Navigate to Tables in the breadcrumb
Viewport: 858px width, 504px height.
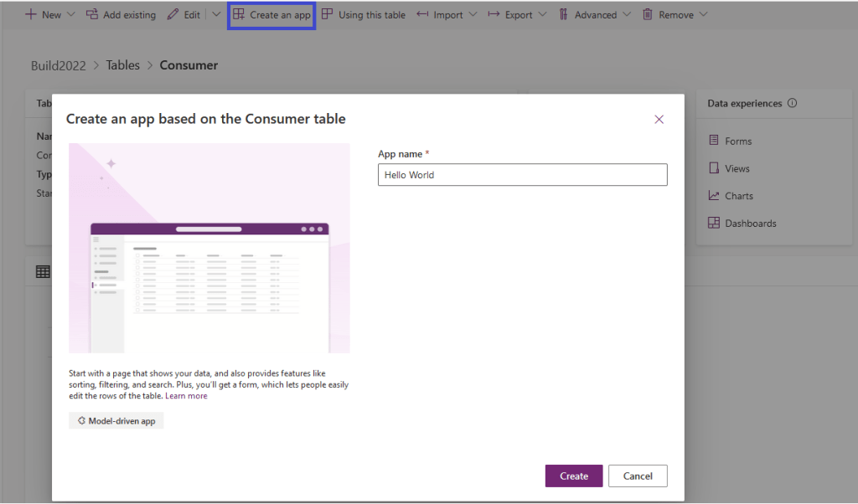[122, 65]
